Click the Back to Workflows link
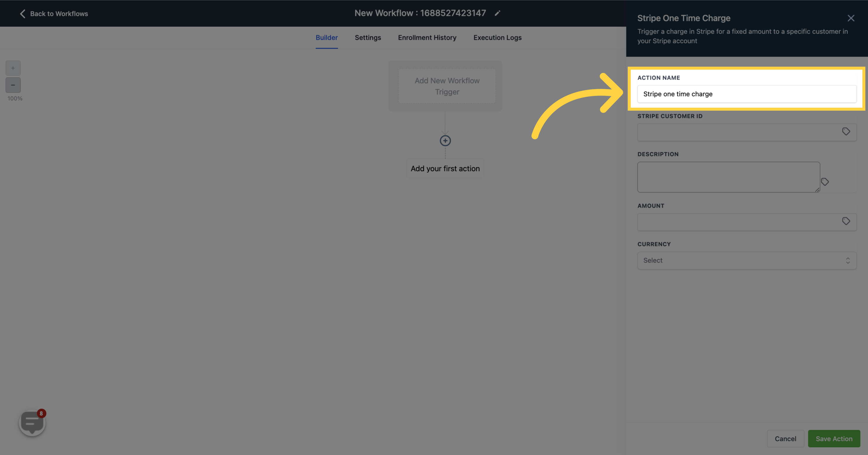This screenshot has height=455, width=868. tap(59, 14)
